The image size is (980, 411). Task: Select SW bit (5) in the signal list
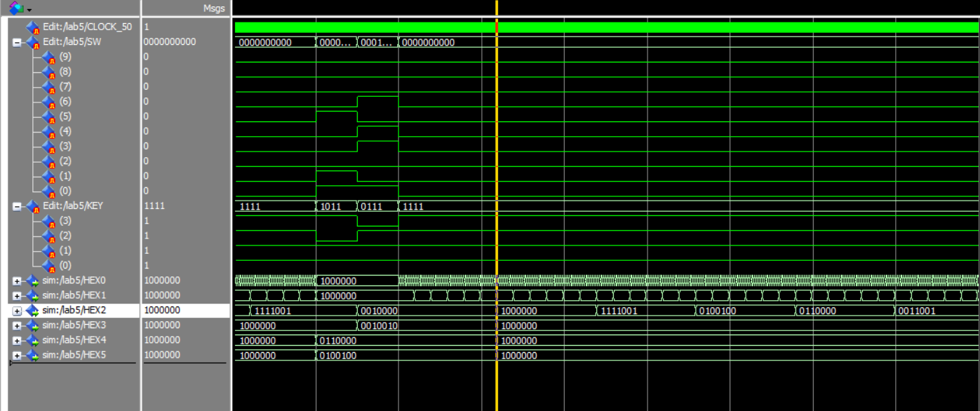65,116
